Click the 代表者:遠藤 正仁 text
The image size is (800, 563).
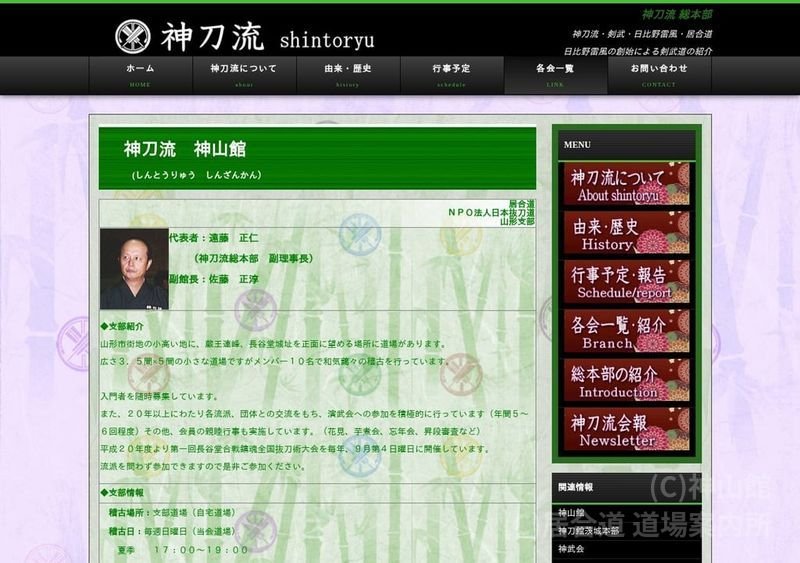pos(214,238)
